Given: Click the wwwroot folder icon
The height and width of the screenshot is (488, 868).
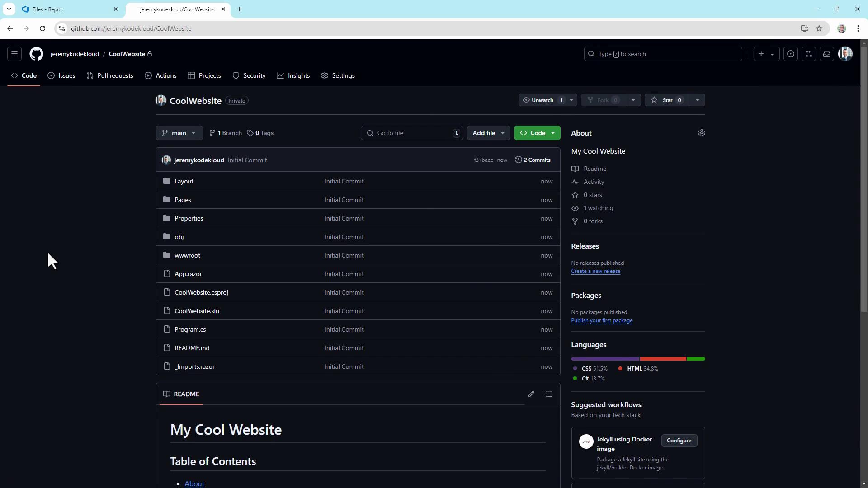Looking at the screenshot, I should 167,255.
